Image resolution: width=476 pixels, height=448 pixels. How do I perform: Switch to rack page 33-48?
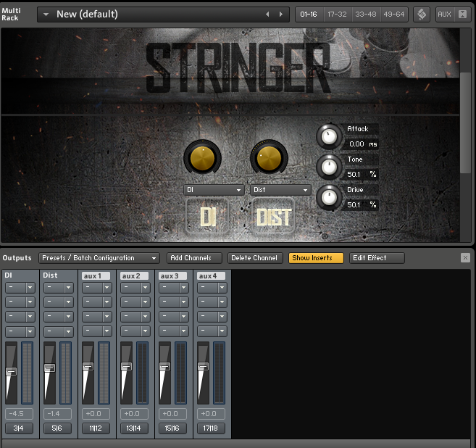pos(366,14)
